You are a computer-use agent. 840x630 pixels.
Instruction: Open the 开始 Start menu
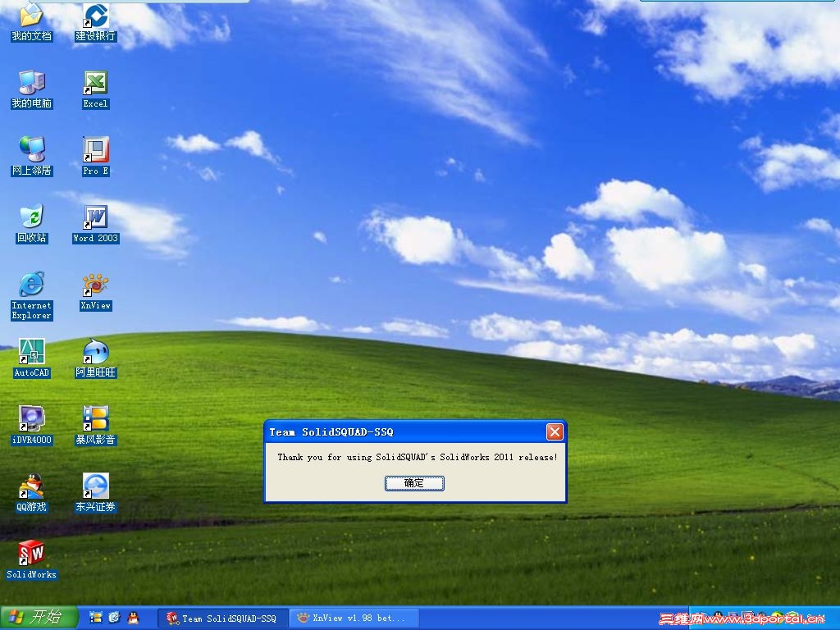point(39,618)
